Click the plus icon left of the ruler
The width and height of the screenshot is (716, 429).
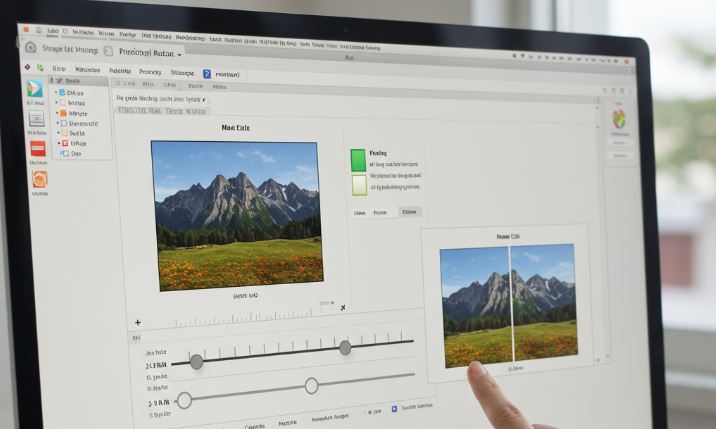tap(137, 323)
